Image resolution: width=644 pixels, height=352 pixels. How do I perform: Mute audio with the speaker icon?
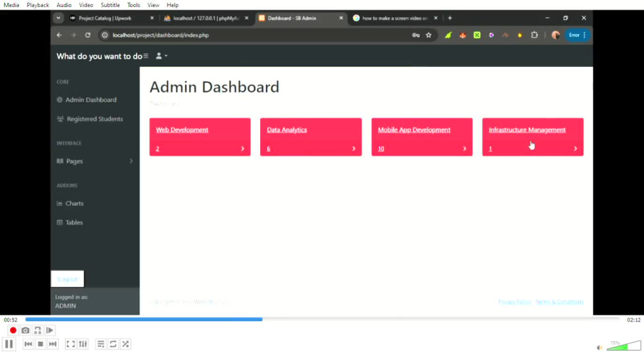(599, 347)
